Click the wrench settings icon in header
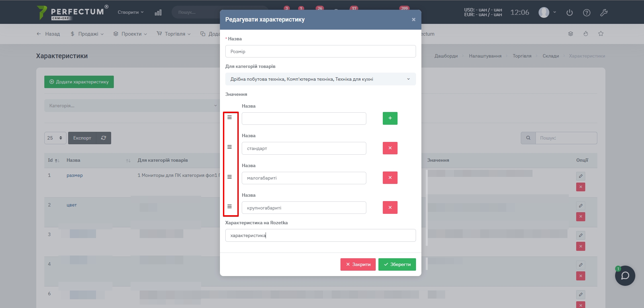This screenshot has height=308, width=644. click(604, 13)
